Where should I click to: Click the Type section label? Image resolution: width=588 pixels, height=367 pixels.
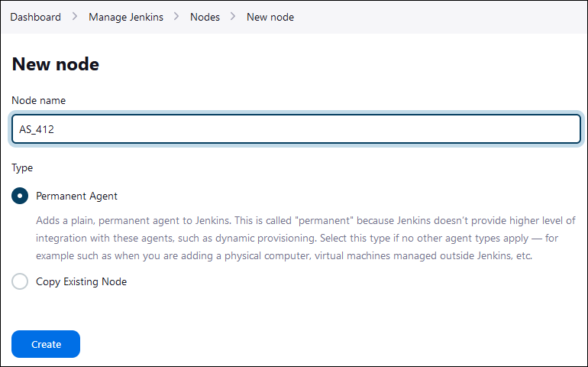pyautogui.click(x=22, y=168)
